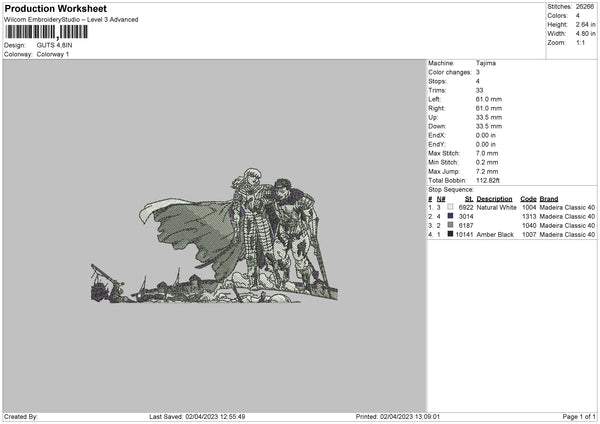Viewport: 600px width, 424px height.
Task: Select design name GUTS 4,8IN
Action: [54, 45]
